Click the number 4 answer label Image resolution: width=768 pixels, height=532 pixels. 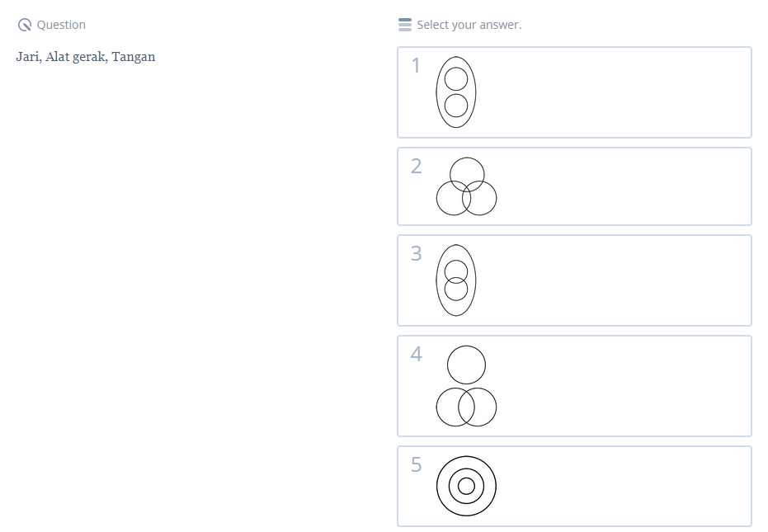416,355
